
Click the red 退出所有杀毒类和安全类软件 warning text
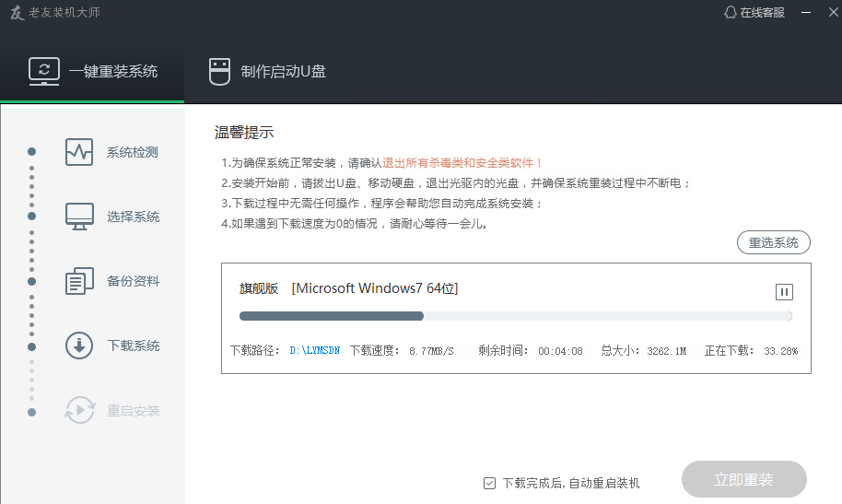click(x=462, y=163)
